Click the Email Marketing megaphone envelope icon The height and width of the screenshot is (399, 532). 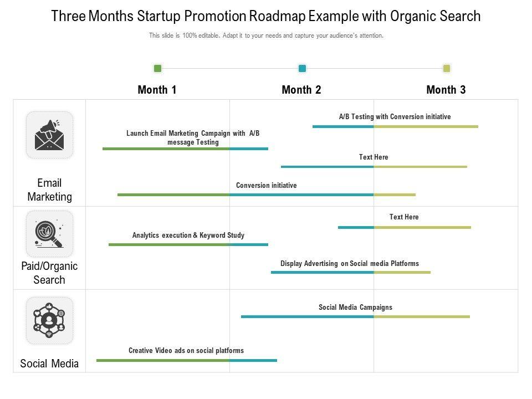tap(49, 135)
